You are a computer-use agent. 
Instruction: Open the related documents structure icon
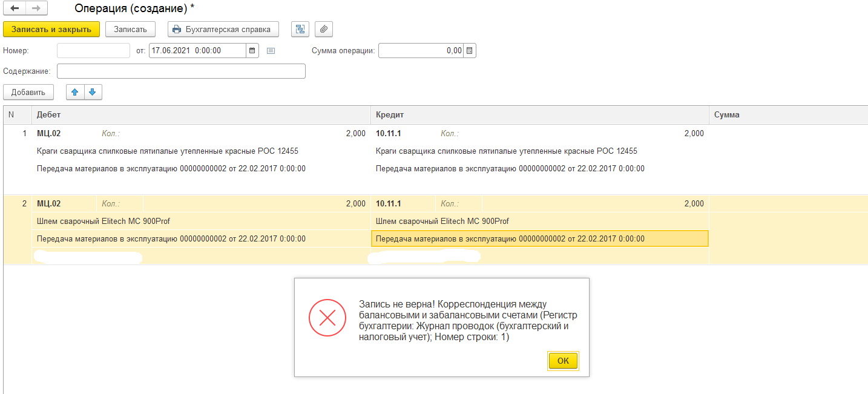pyautogui.click(x=300, y=29)
